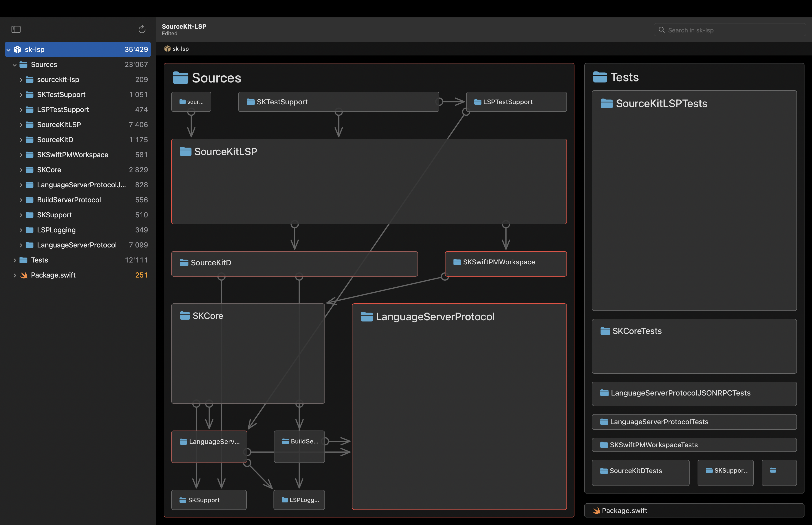The height and width of the screenshot is (525, 812).
Task: Expand the LSPTestSupport folder in sidebar
Action: click(21, 110)
